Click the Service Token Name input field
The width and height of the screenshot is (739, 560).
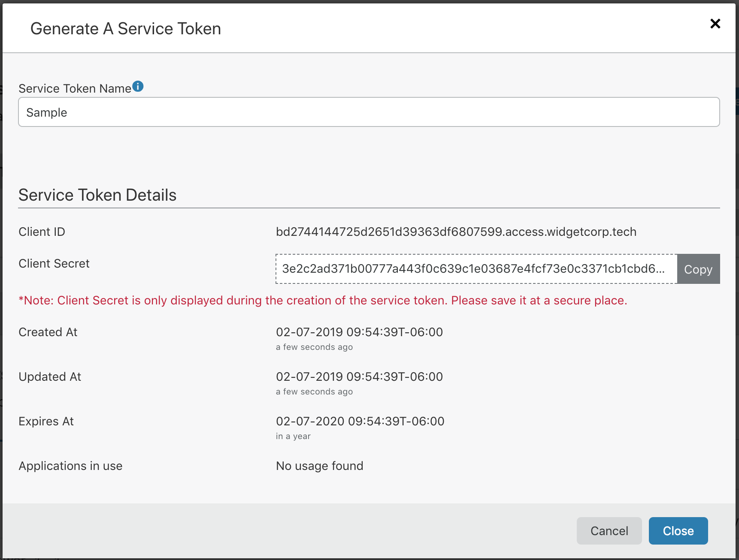click(369, 112)
